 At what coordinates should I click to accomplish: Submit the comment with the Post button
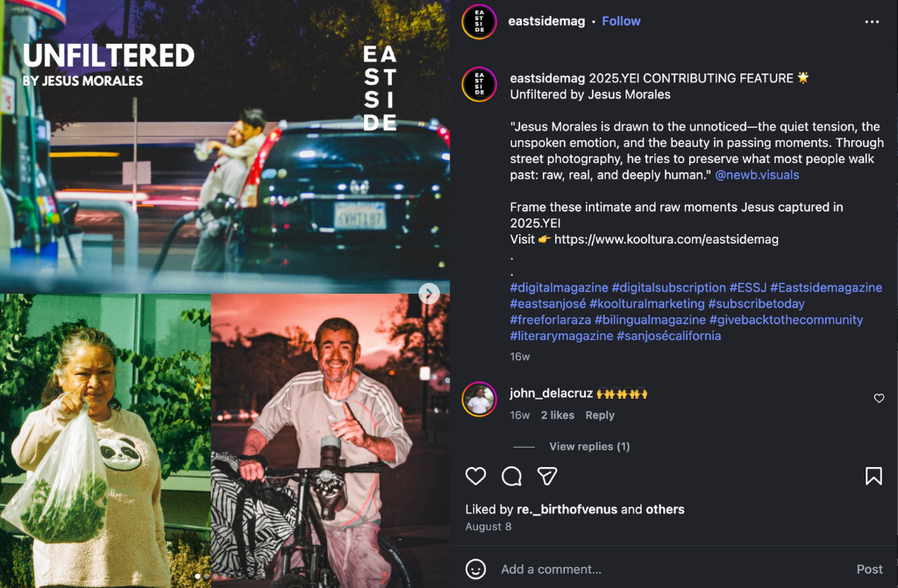869,569
